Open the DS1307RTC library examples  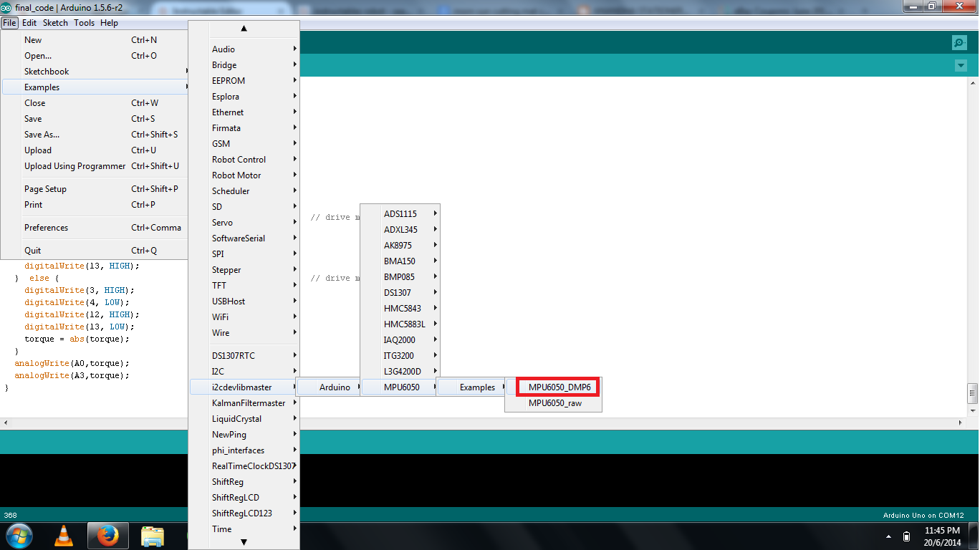click(x=244, y=356)
